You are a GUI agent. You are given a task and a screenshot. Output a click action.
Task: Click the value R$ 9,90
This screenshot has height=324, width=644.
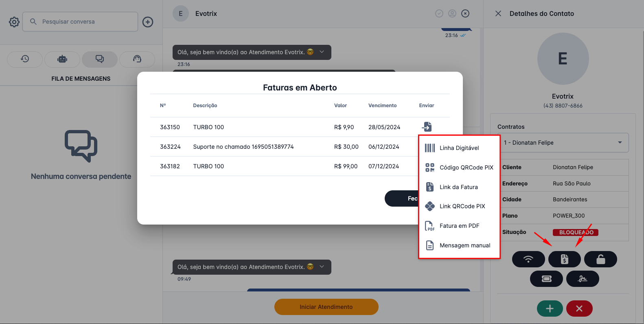pyautogui.click(x=344, y=127)
